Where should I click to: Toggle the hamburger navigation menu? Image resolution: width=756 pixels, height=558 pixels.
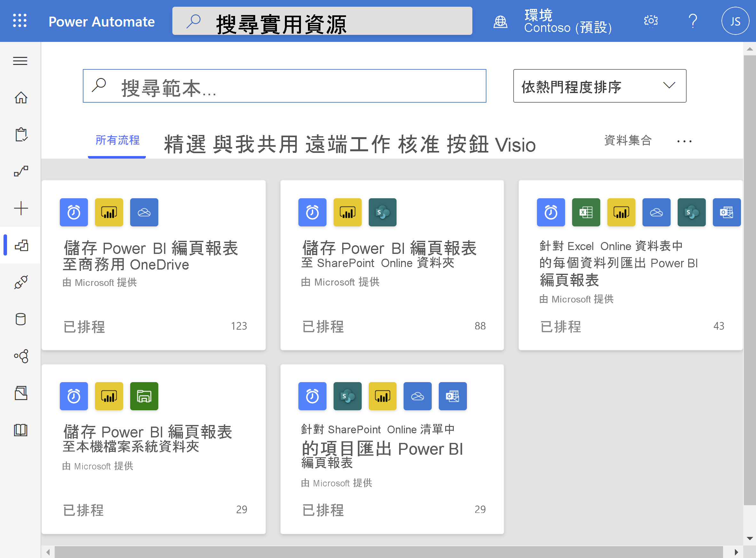[20, 61]
